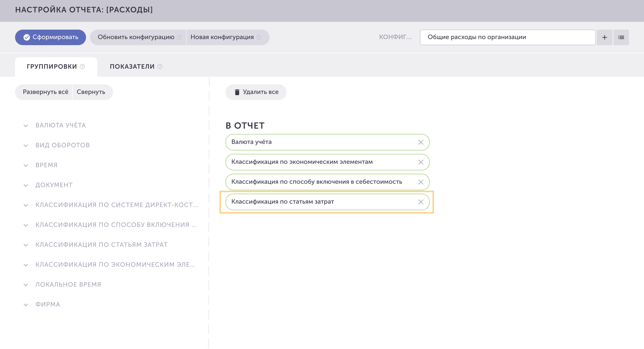This screenshot has width=644, height=349.
Task: Open help icon next to Обновить конфигурацию
Action: coord(179,37)
